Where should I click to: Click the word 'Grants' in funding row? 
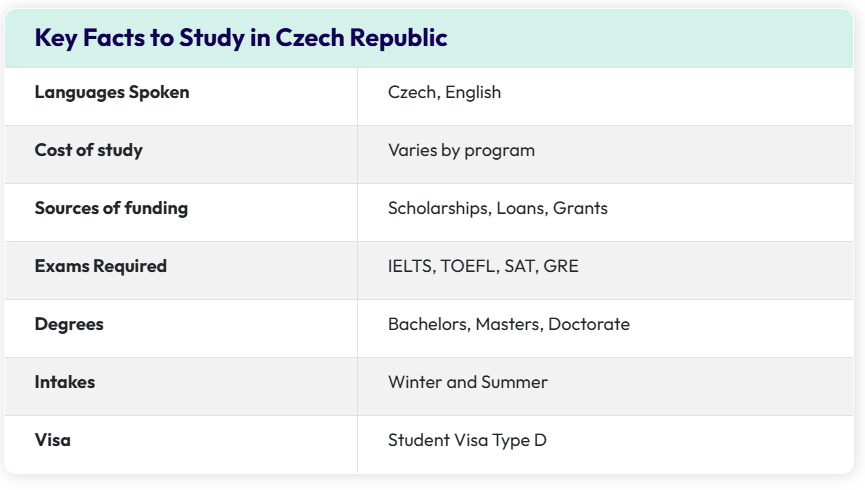[580, 208]
